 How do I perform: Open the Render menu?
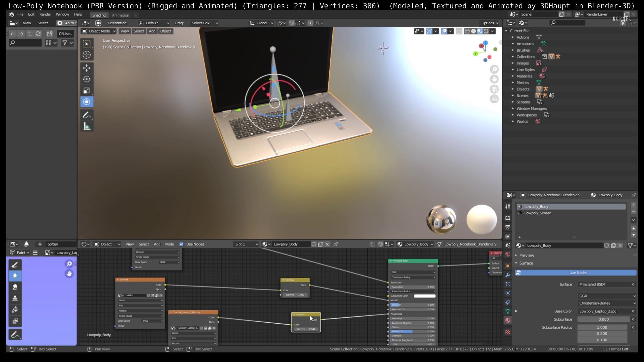point(45,14)
